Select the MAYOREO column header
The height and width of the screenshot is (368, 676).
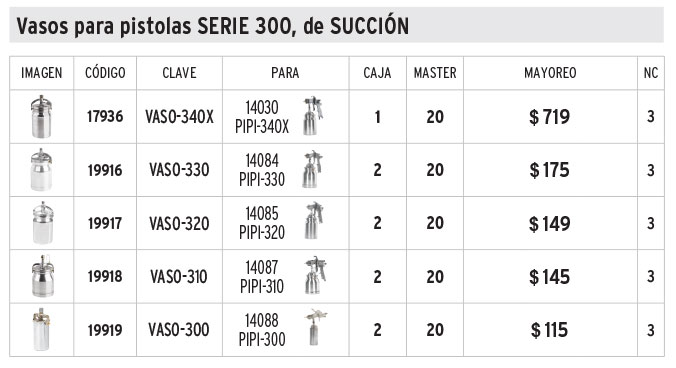click(x=550, y=73)
